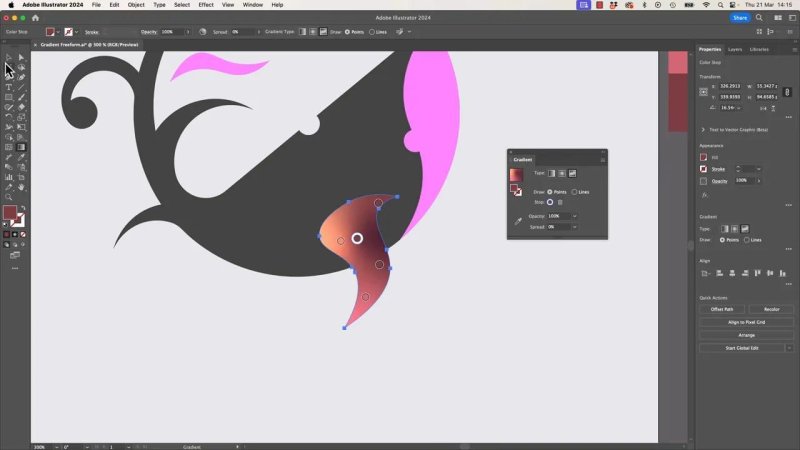The width and height of the screenshot is (800, 450).
Task: Click large fill color box in toolbar
Action: click(x=9, y=212)
